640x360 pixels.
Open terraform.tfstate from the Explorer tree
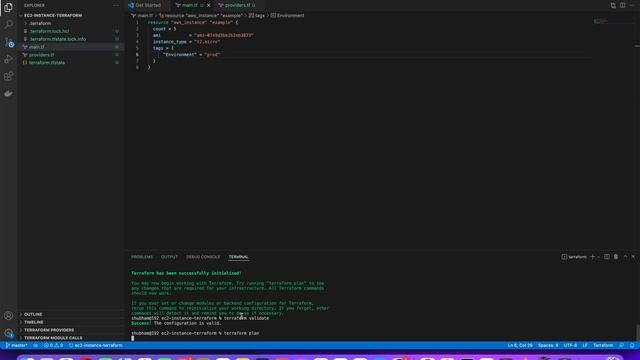point(71,62)
